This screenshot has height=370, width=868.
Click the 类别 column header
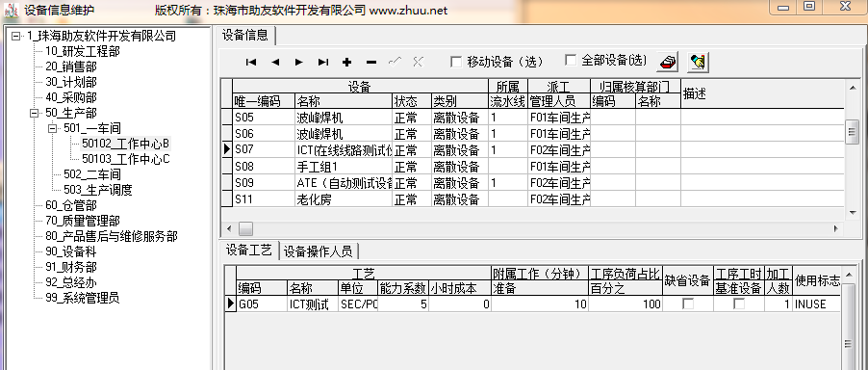tap(460, 101)
